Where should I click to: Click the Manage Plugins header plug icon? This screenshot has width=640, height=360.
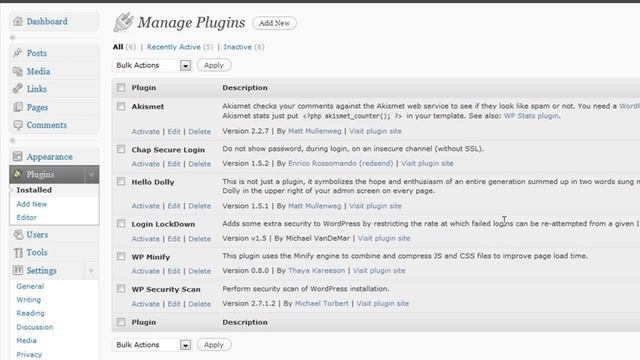pyautogui.click(x=123, y=22)
